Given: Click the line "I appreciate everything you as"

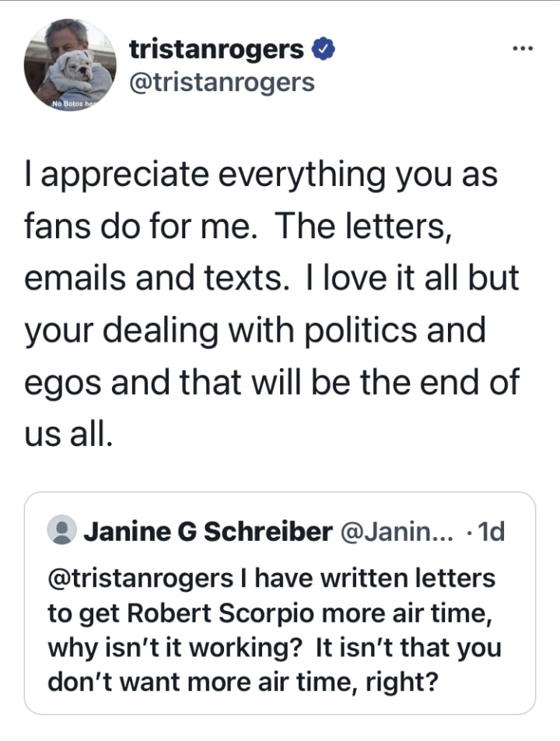Looking at the screenshot, I should pyautogui.click(x=261, y=175).
